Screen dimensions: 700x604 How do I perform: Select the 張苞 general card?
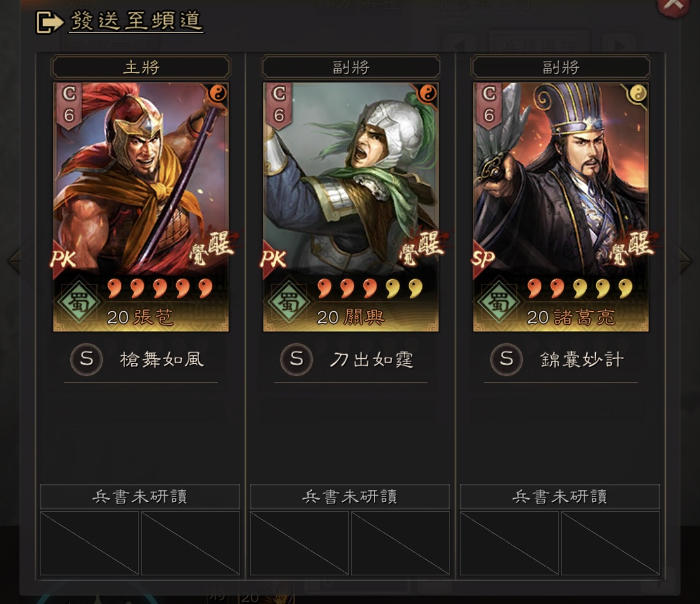click(x=141, y=207)
